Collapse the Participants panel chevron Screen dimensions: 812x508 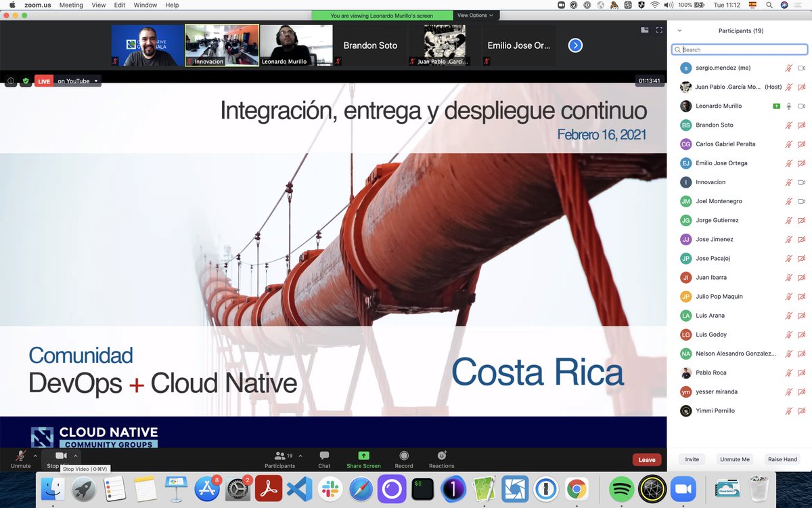coord(679,30)
